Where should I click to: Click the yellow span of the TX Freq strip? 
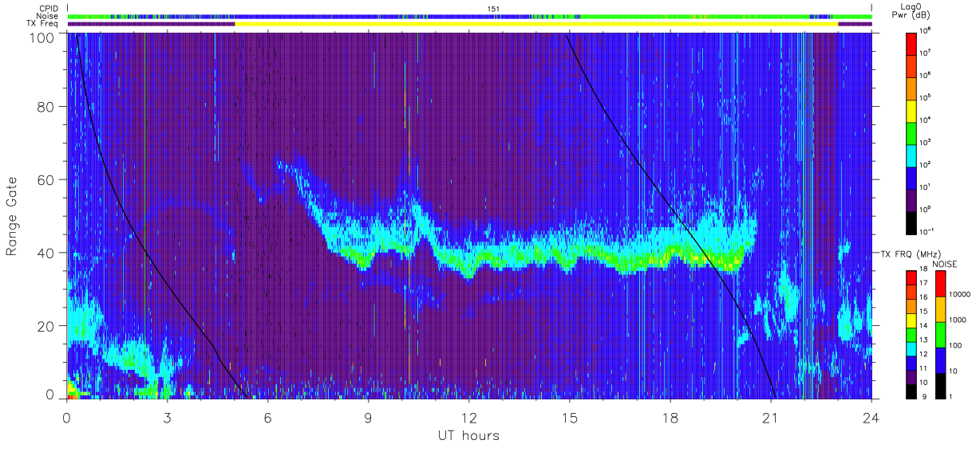coord(536,24)
